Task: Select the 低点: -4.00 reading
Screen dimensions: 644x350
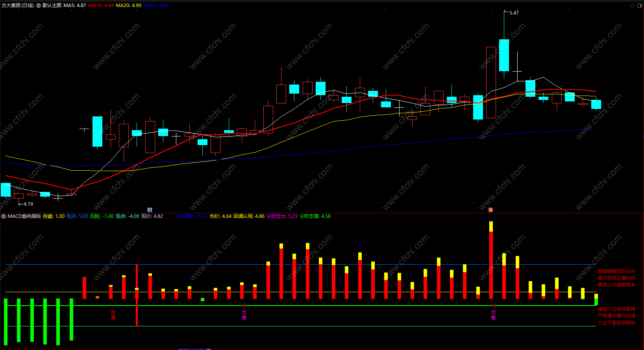Action: pos(128,216)
